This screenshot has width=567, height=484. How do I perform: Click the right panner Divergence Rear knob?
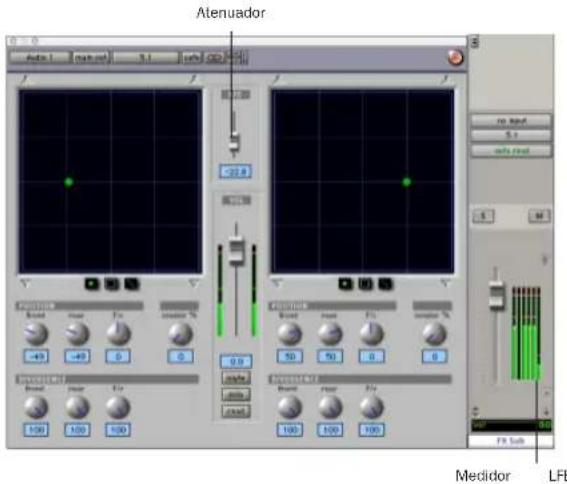coord(330,407)
